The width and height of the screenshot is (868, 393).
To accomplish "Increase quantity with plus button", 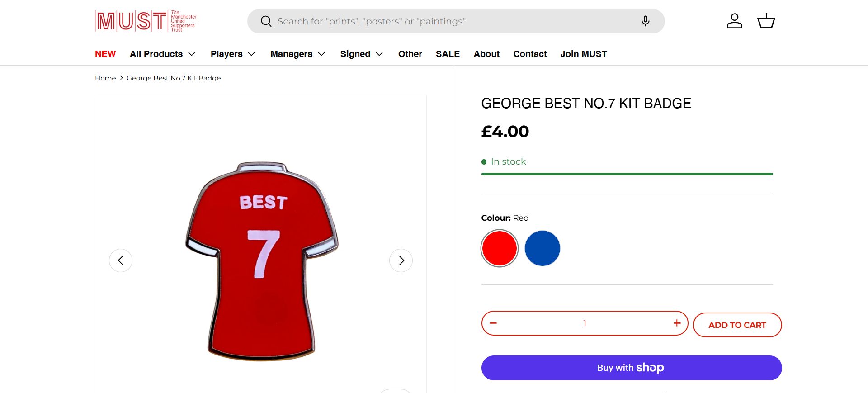I will coord(677,323).
